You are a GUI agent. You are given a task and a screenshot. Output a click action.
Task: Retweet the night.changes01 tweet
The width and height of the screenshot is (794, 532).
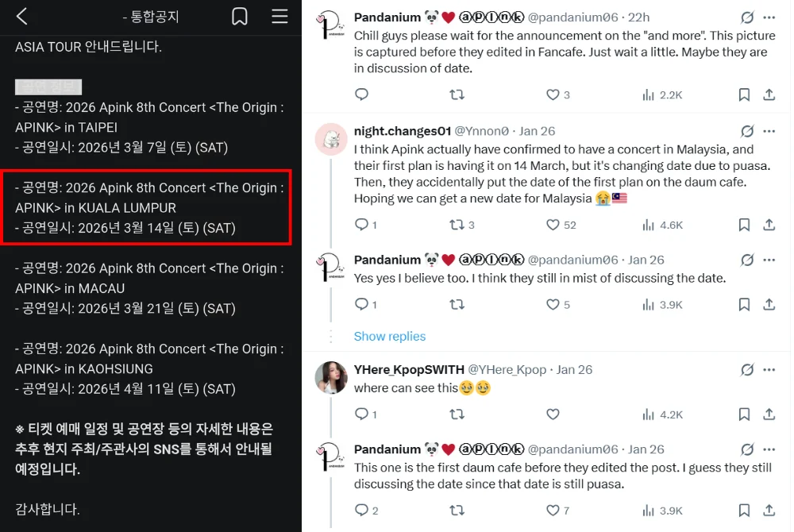(457, 225)
